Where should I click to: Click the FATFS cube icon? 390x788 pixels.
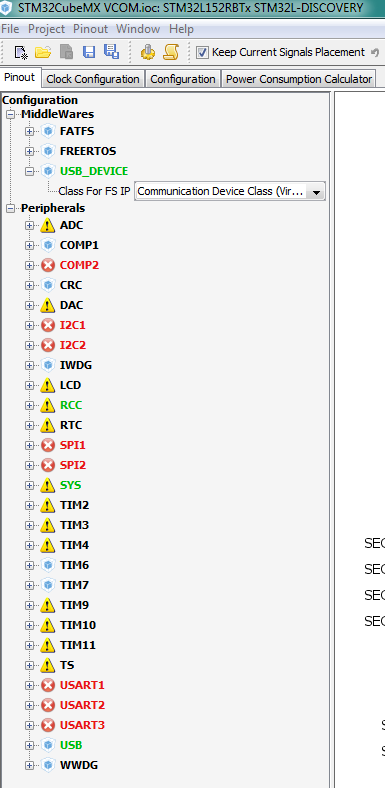[48, 132]
